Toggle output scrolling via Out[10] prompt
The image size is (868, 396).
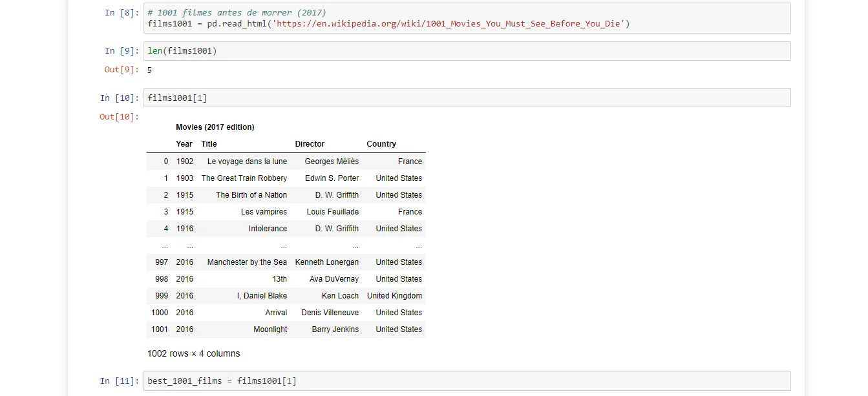tap(119, 117)
